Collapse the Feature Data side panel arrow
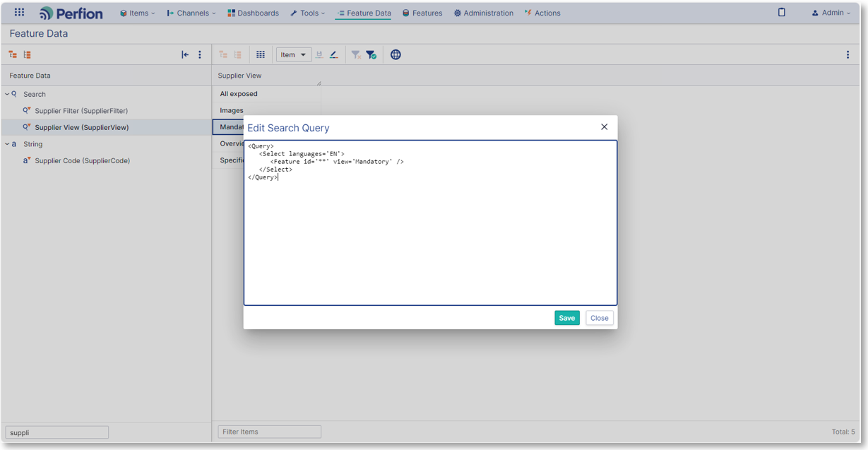The image size is (868, 450). point(185,54)
